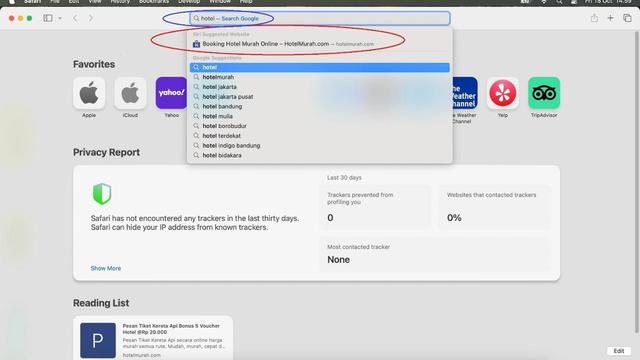
Task: Click the Favorites heading
Action: (x=94, y=64)
